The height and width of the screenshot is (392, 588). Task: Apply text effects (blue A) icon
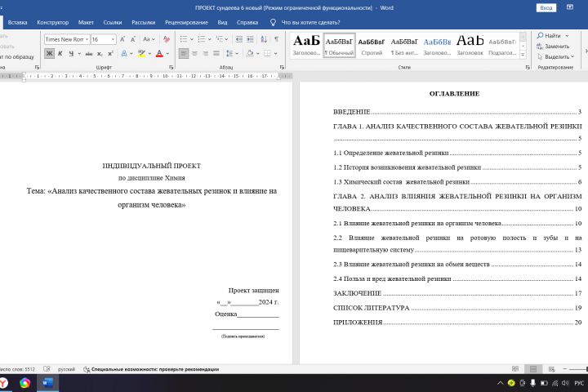pos(124,54)
